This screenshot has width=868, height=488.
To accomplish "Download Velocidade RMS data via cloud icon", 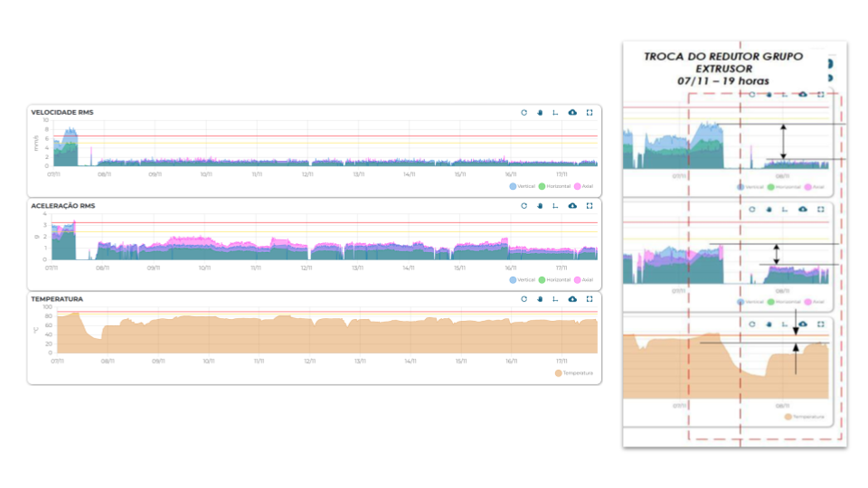I will (x=572, y=112).
